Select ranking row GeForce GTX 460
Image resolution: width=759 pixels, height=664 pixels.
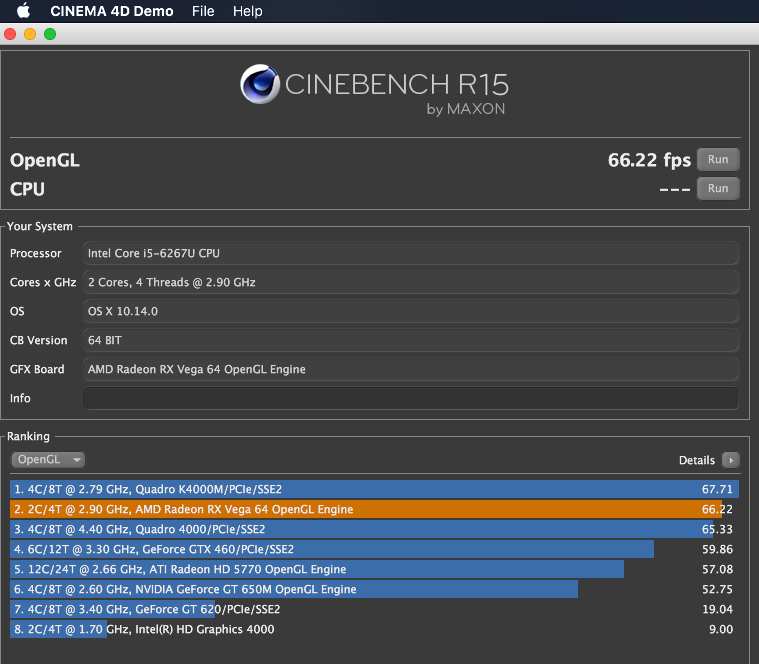[x=374, y=549]
